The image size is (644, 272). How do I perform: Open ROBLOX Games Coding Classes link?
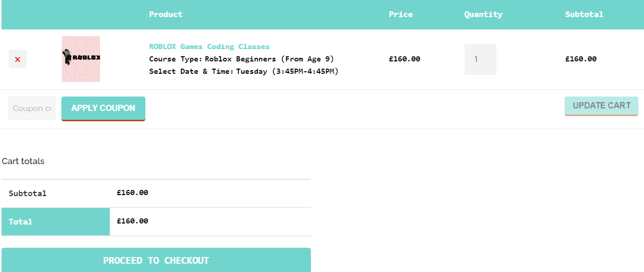pos(209,46)
